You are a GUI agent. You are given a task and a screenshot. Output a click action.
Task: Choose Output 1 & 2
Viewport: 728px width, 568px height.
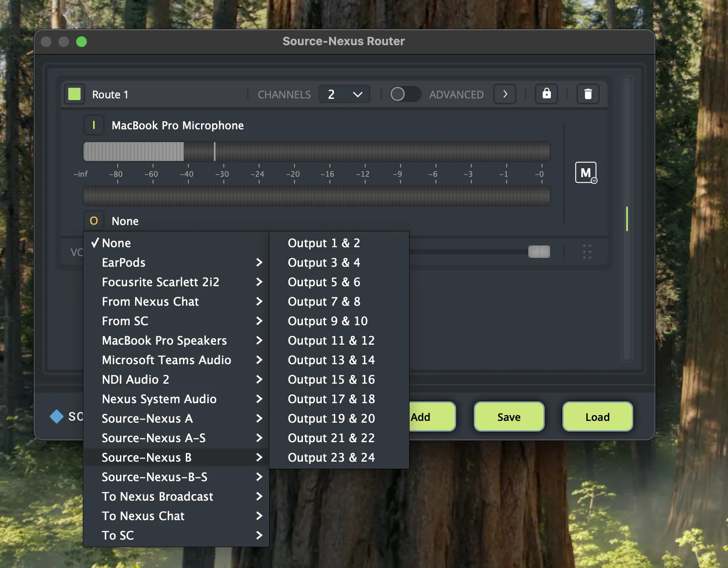(x=339, y=243)
